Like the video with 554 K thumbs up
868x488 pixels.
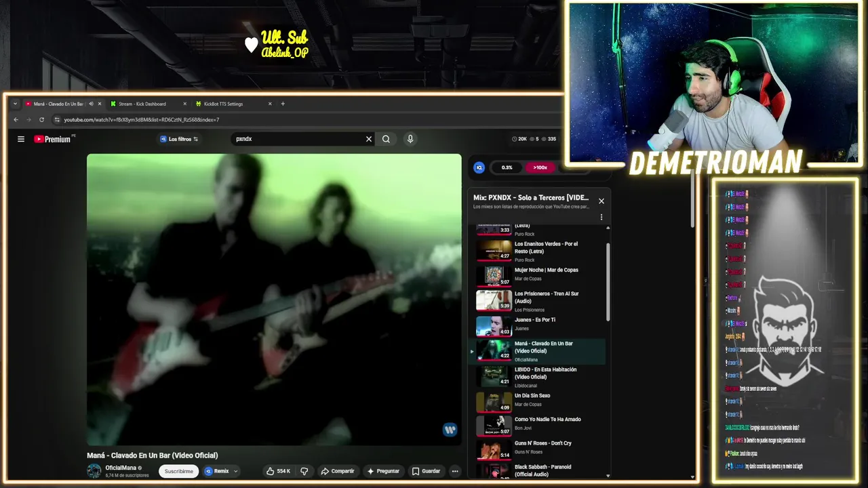tap(279, 471)
